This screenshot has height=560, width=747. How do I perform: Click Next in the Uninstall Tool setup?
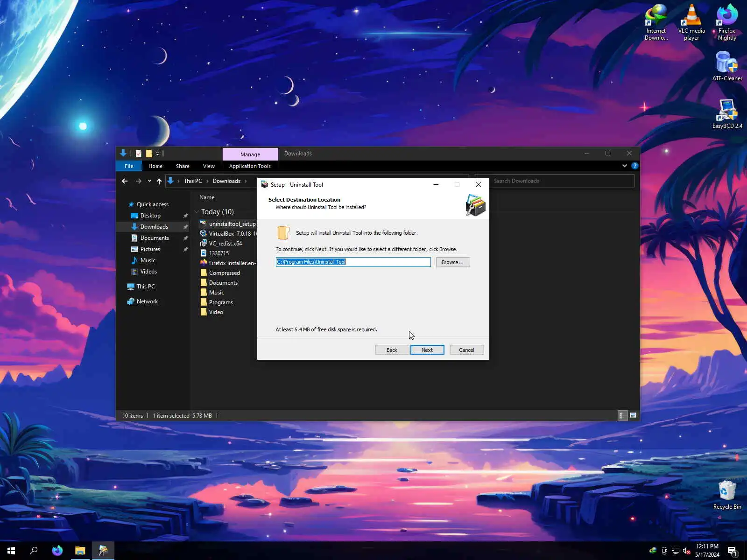(427, 350)
